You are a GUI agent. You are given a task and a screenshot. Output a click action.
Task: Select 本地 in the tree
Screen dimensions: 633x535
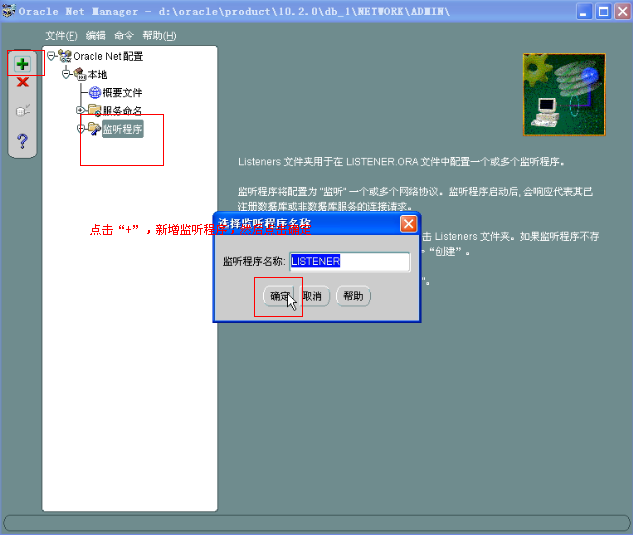(97, 75)
